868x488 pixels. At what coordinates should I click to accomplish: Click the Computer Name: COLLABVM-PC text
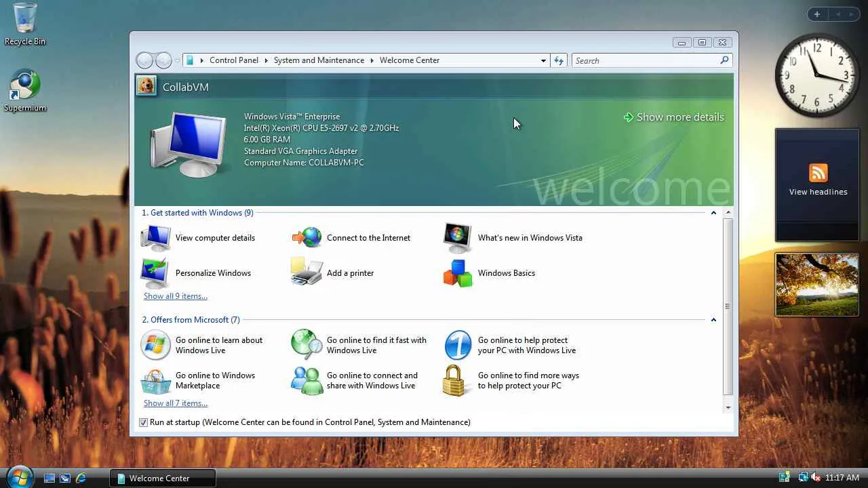click(x=304, y=163)
